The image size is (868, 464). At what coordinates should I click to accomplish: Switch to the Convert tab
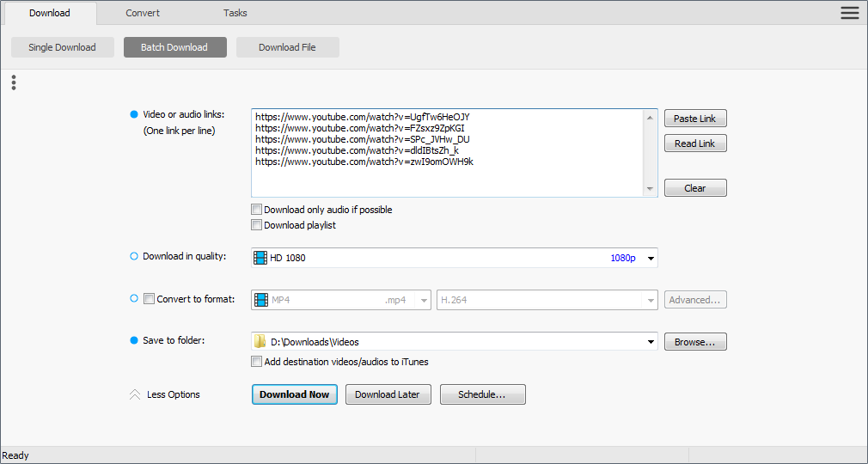tap(143, 13)
